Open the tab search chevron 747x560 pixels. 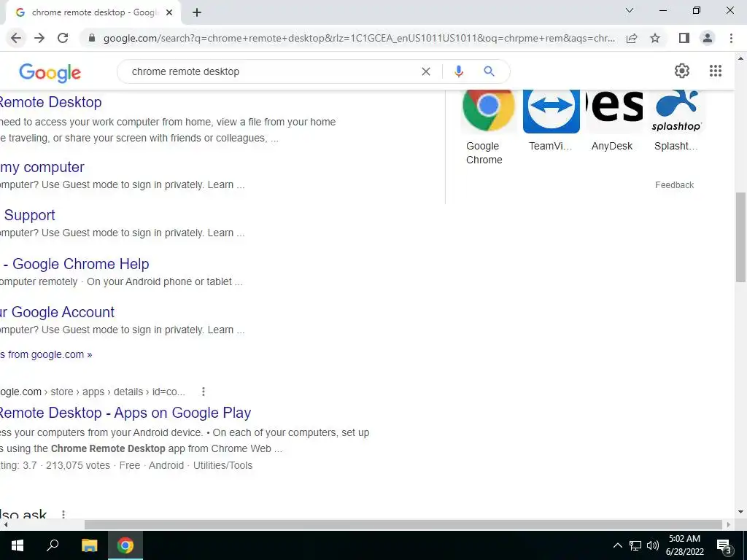tap(630, 10)
